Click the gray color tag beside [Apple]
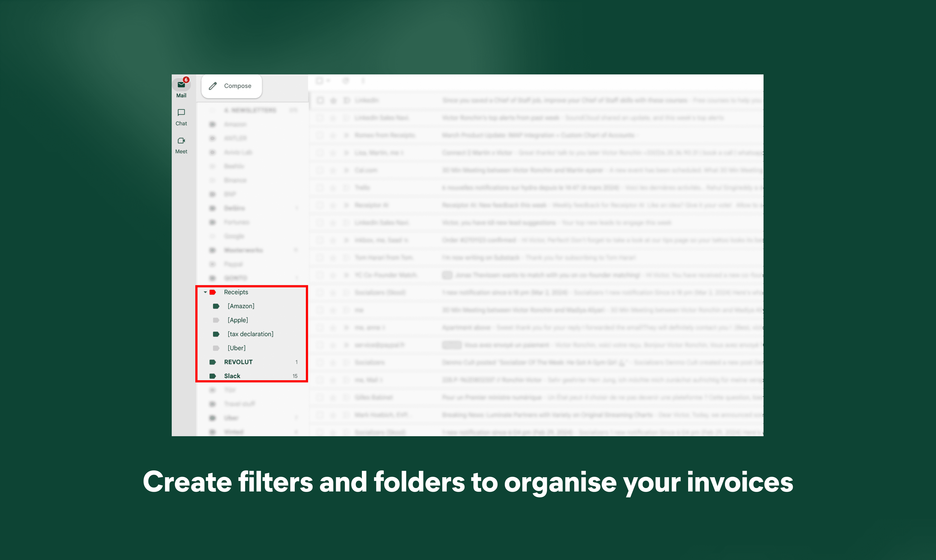This screenshot has width=936, height=560. 216,320
